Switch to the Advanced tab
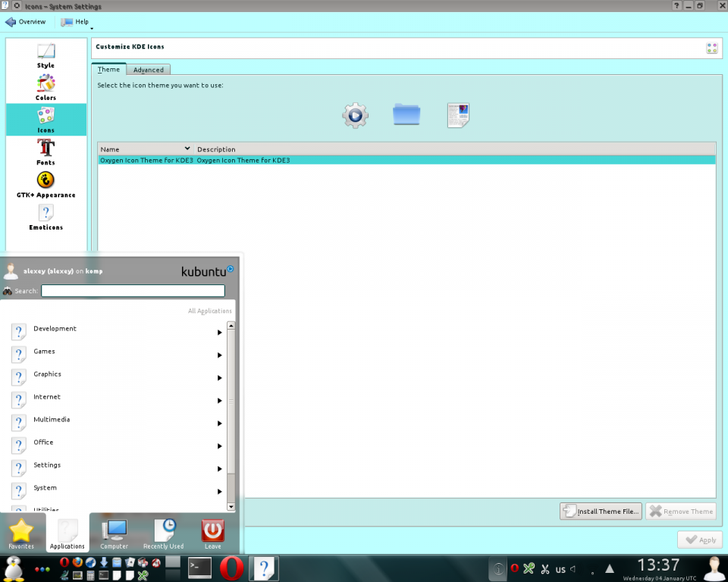 pos(148,70)
